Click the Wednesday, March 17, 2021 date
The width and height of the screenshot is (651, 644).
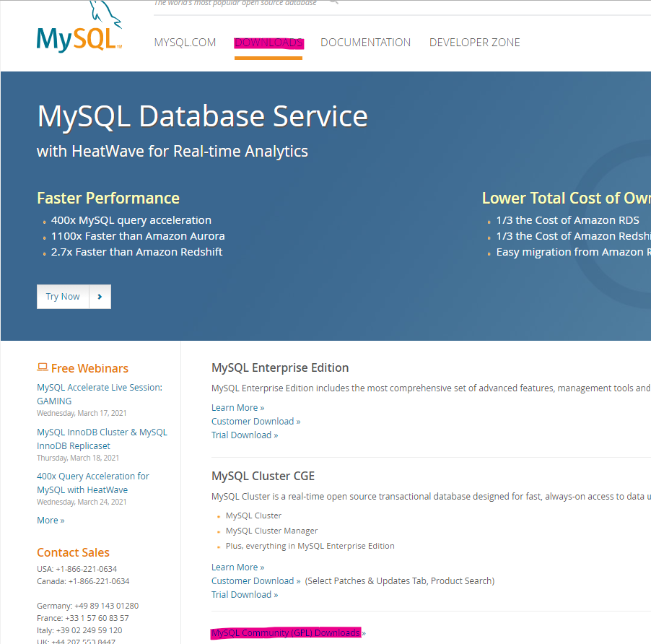tap(82, 413)
